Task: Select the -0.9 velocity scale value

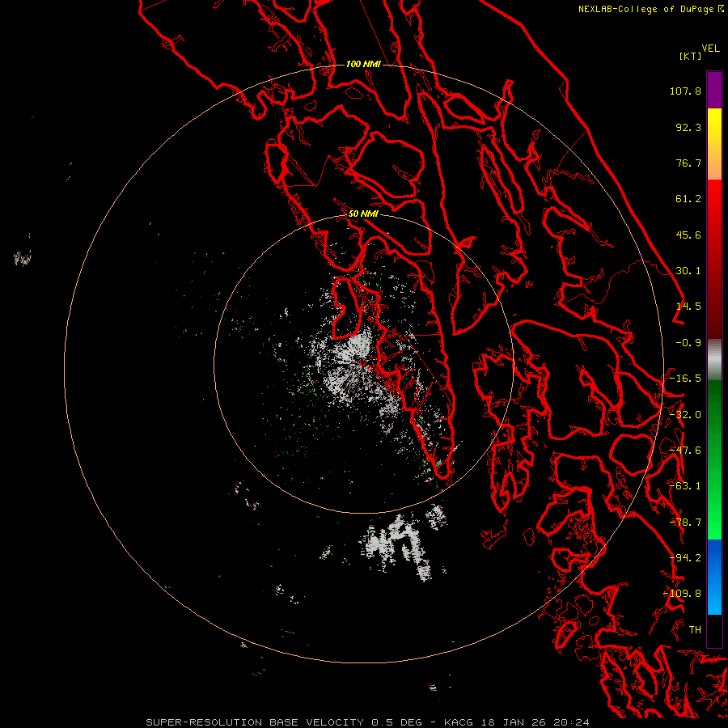Action: pos(688,343)
